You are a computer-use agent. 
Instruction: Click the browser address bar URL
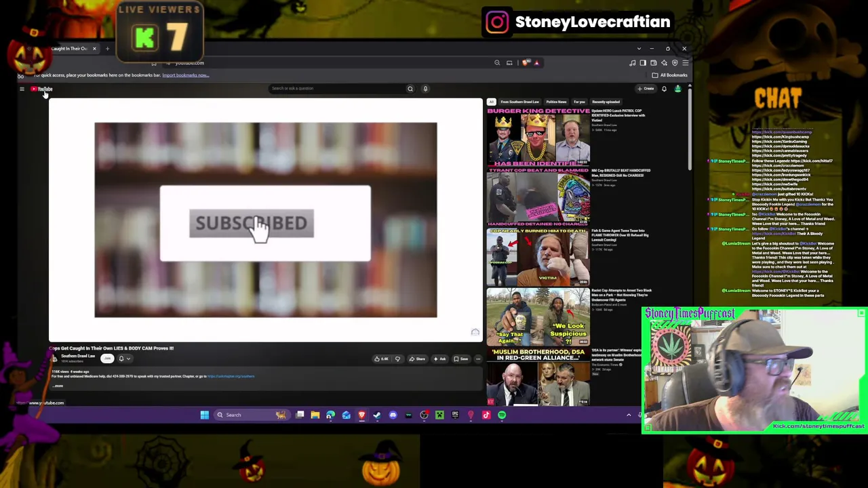(189, 63)
